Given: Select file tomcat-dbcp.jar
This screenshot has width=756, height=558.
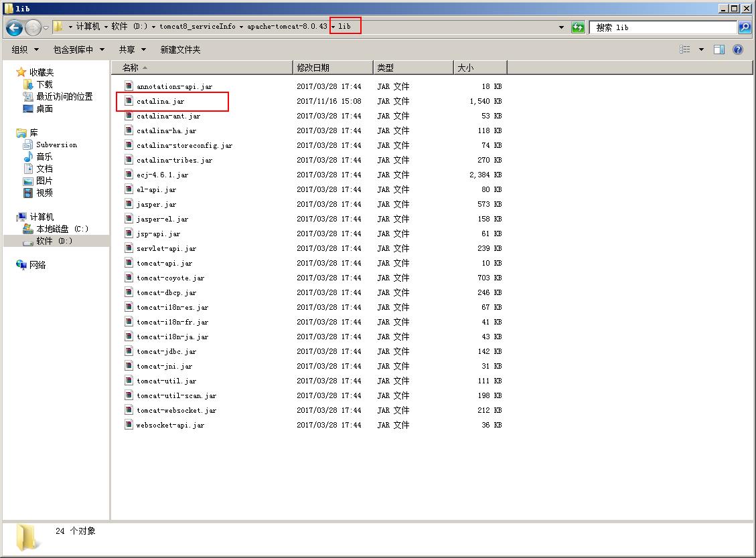Looking at the screenshot, I should (166, 292).
